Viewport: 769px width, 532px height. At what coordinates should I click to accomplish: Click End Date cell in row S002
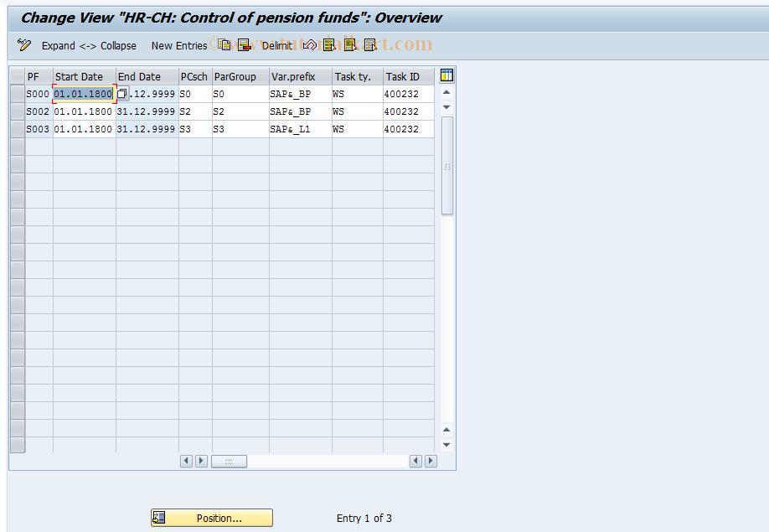click(x=147, y=111)
